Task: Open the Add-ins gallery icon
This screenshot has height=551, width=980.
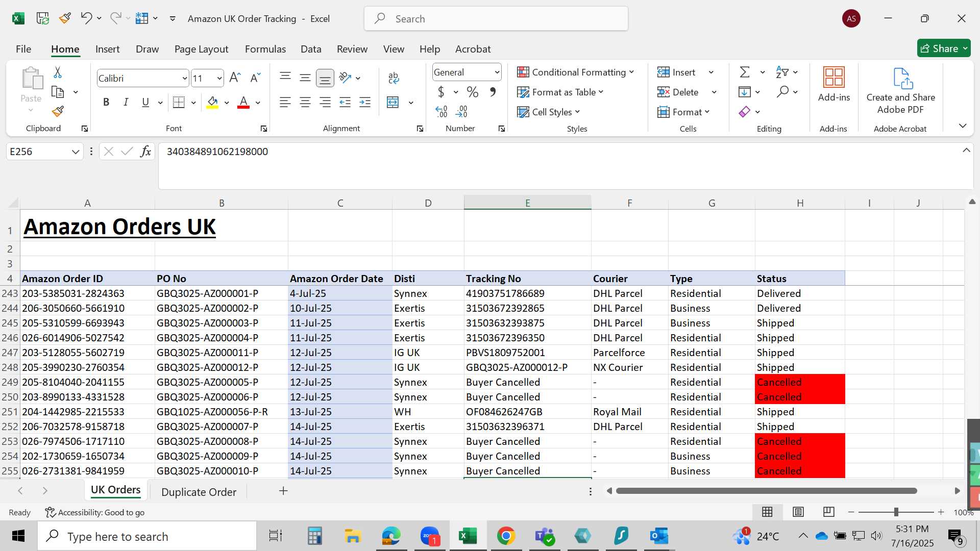Action: [x=834, y=78]
